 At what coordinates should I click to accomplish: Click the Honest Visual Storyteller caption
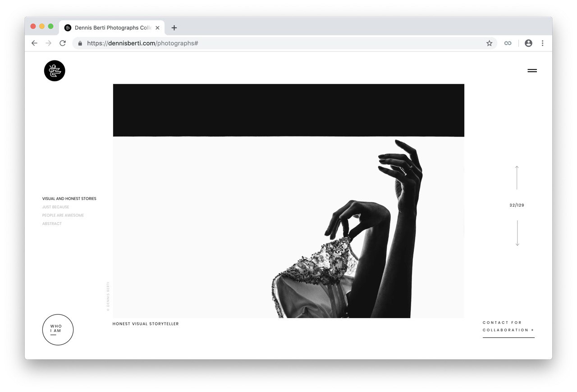pyautogui.click(x=146, y=324)
